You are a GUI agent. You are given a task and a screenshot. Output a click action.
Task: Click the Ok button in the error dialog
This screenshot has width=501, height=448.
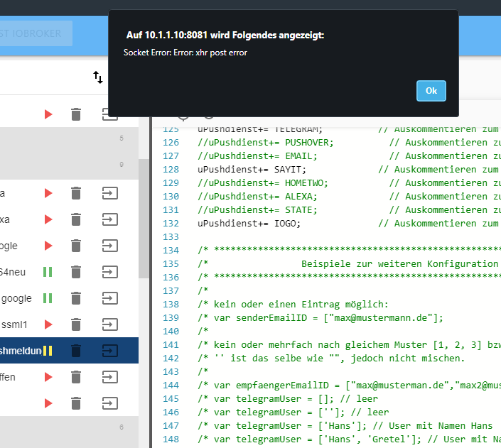click(x=431, y=91)
